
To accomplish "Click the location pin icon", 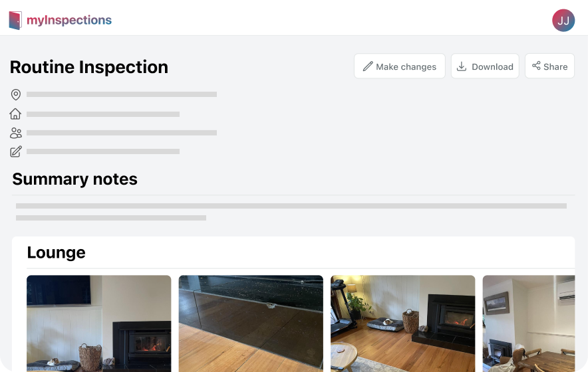I will click(16, 94).
